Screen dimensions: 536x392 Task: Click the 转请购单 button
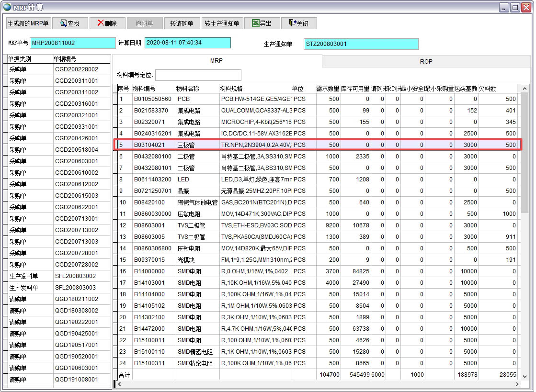pos(182,23)
